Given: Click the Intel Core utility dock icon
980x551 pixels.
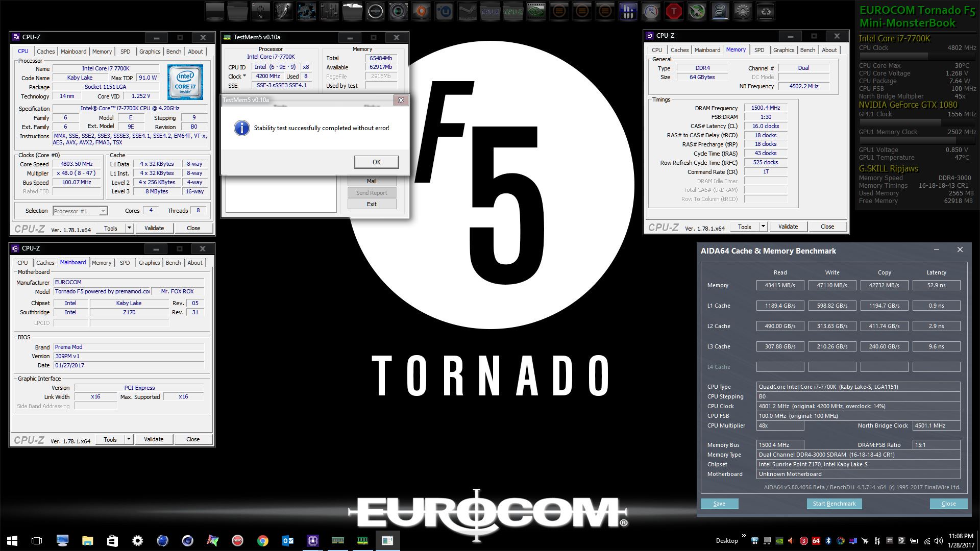Looking at the screenshot, I should click(x=720, y=11).
